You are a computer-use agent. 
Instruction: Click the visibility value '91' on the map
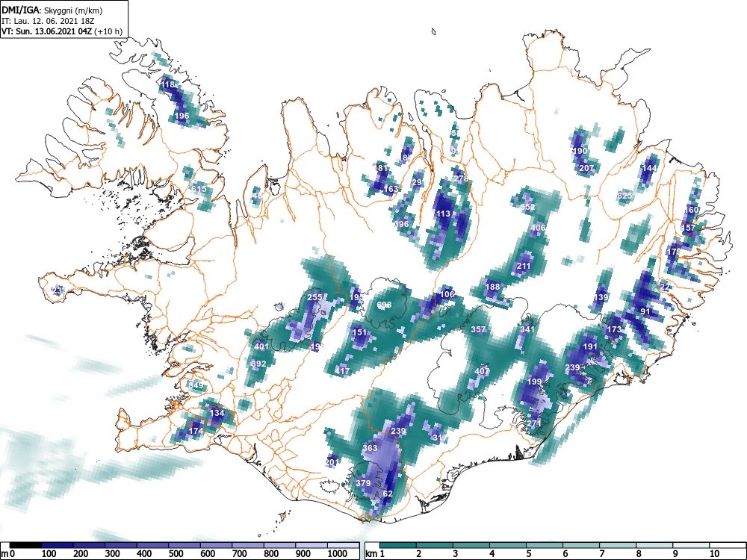[645, 312]
